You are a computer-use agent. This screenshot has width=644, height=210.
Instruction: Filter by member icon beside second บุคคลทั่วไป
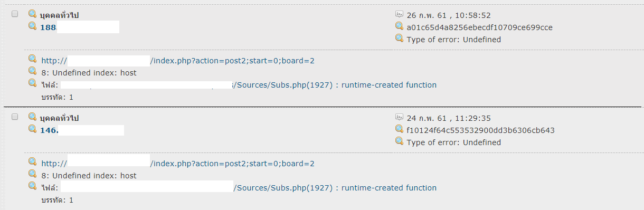pyautogui.click(x=33, y=117)
